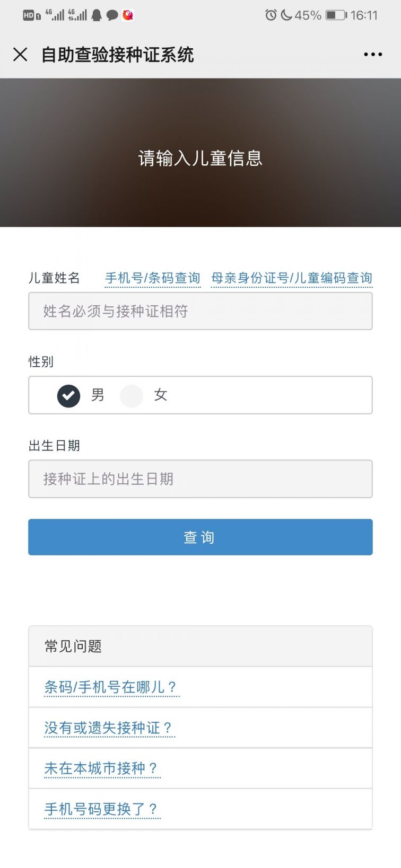Close the vaccination certificate page with the X
This screenshot has width=401, height=868.
click(x=20, y=54)
